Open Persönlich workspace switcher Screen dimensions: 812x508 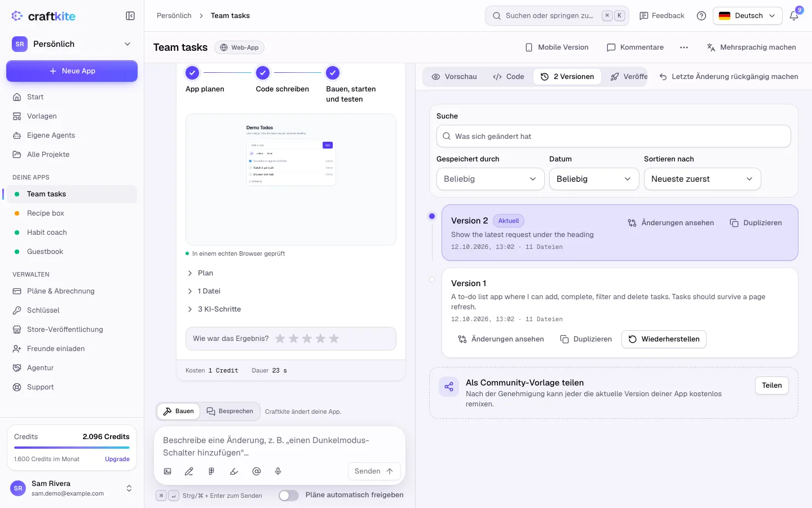point(72,44)
